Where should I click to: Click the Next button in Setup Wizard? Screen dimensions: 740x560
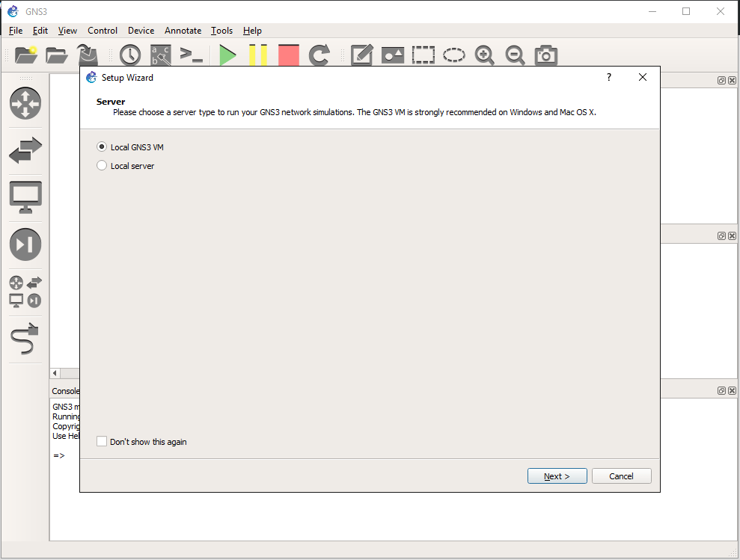click(557, 476)
